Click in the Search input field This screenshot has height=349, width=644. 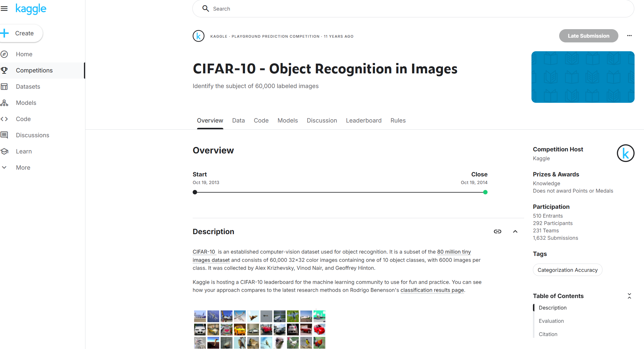tap(412, 9)
